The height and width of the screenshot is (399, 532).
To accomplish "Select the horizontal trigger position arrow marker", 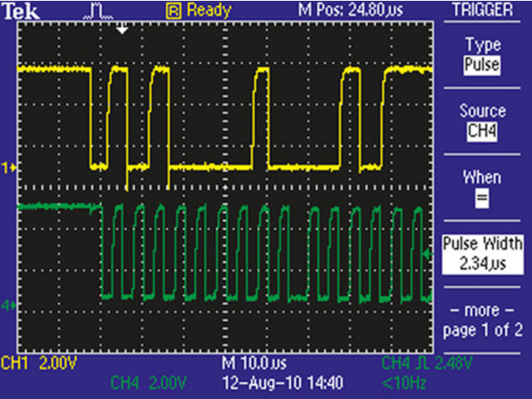I will [x=122, y=29].
